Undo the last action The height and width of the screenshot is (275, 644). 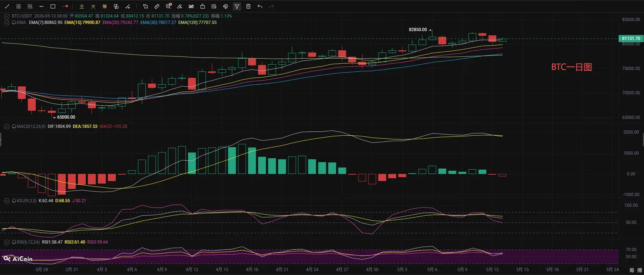pos(260,6)
